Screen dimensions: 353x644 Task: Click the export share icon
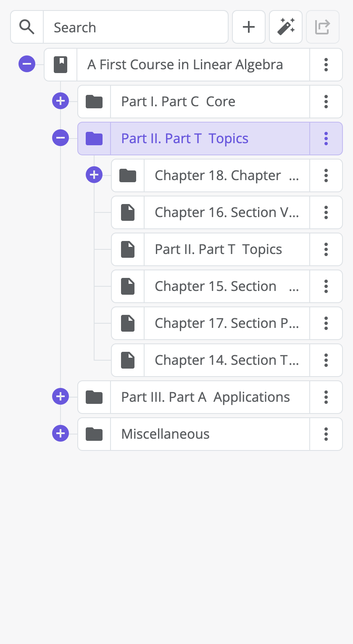322,27
